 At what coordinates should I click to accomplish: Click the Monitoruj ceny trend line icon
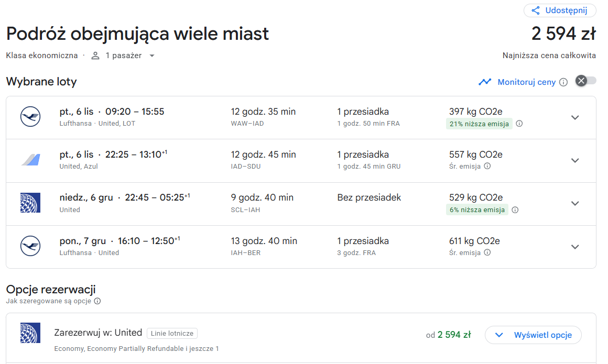[485, 82]
